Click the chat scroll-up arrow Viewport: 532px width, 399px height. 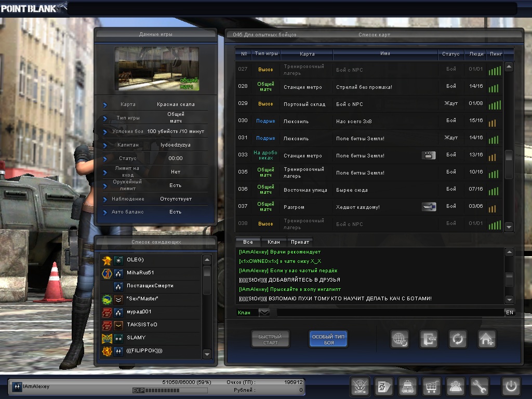click(x=509, y=252)
